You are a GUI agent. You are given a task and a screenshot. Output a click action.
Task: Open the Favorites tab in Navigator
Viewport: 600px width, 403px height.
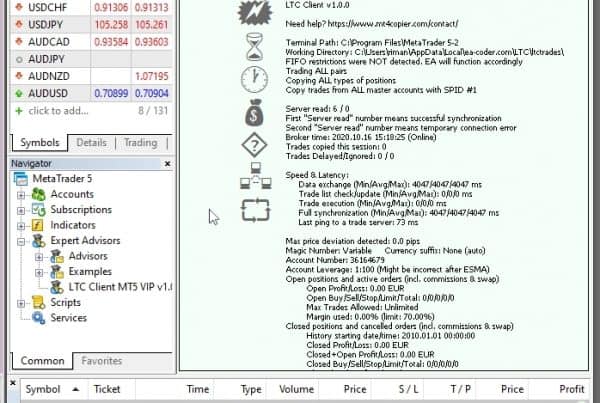[x=101, y=361]
